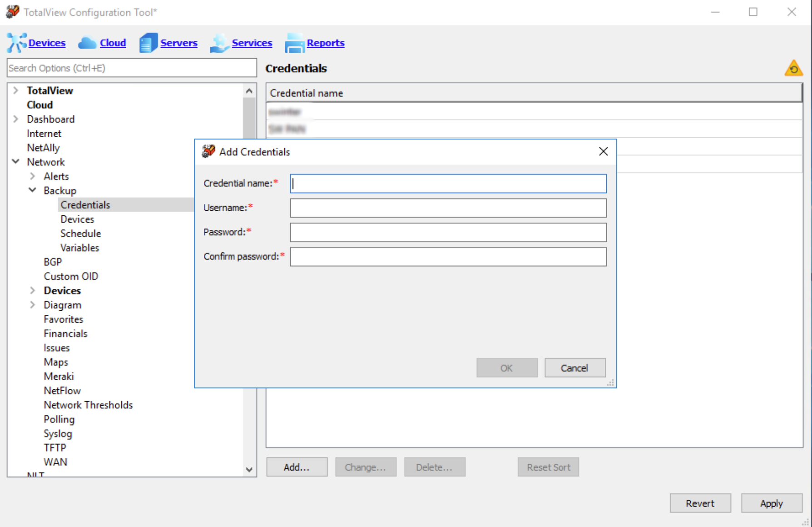Sort by Credential name column header
Image resolution: width=812 pixels, height=527 pixels.
point(534,93)
